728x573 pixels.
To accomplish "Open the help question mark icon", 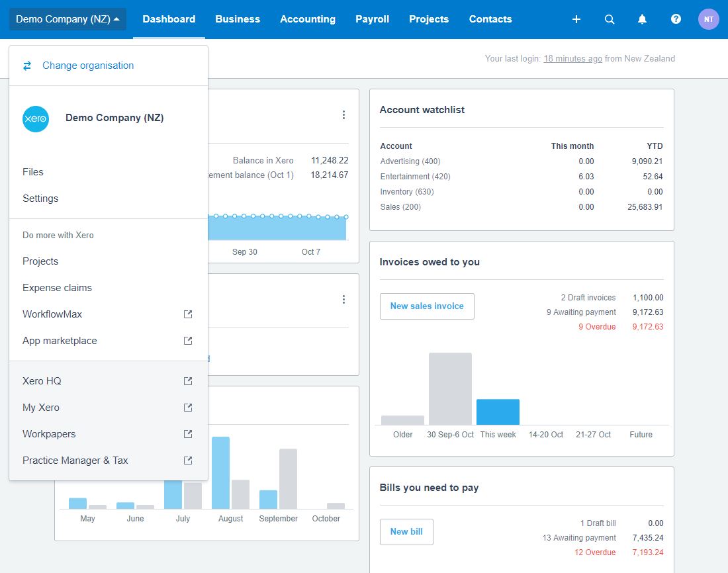I will pos(676,19).
